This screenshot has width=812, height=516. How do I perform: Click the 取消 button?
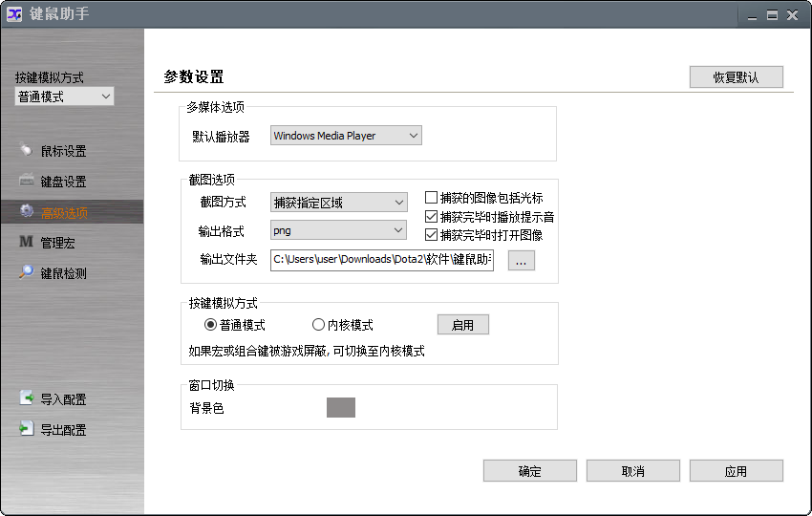point(632,471)
